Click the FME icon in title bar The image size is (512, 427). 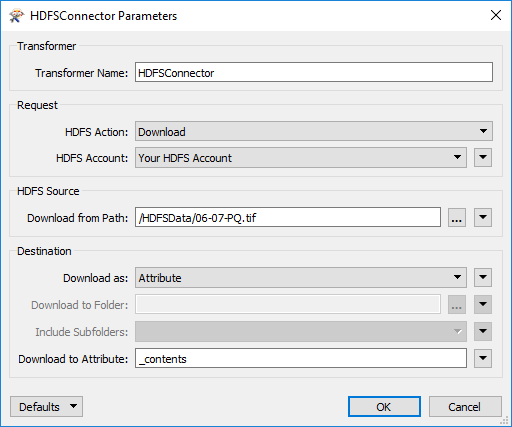point(17,16)
